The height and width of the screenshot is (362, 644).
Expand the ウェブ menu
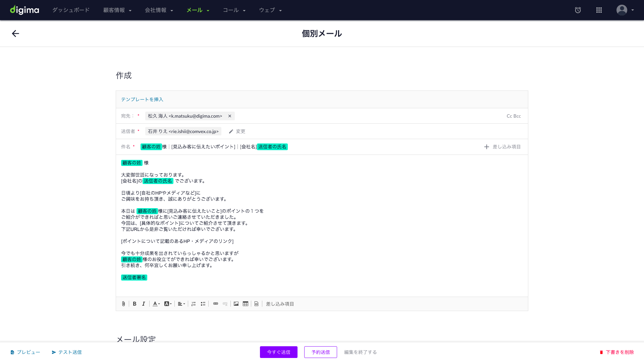[x=270, y=10]
